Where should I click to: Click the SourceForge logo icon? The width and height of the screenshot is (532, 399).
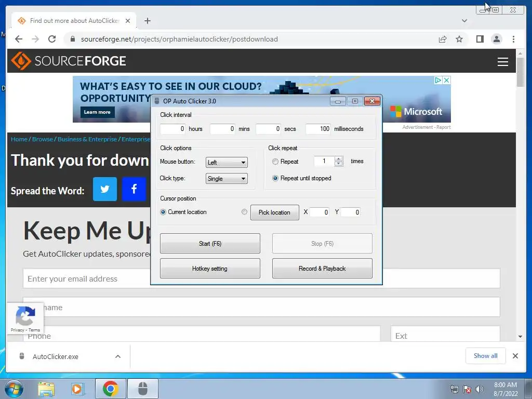(21, 61)
